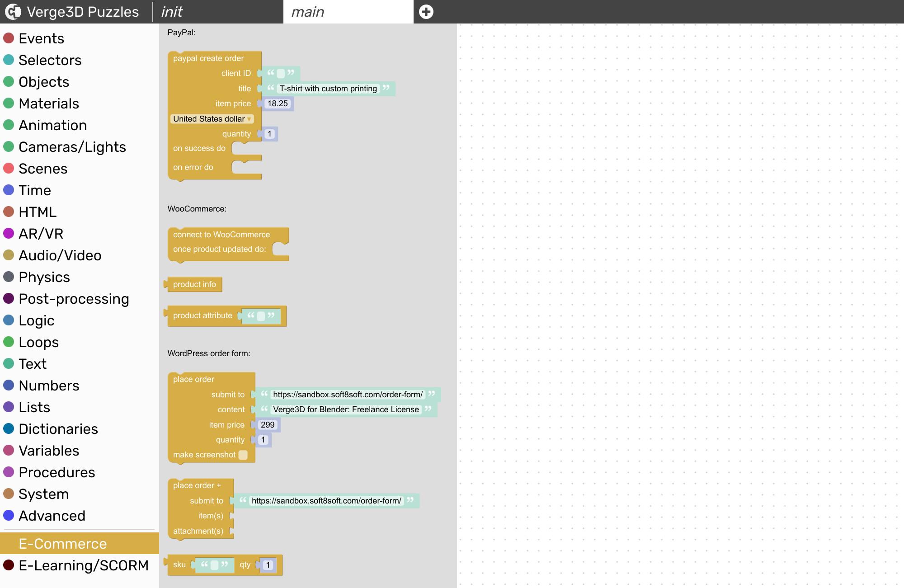Toggle the make screenshot checkbox
This screenshot has height=588, width=904.
[242, 454]
